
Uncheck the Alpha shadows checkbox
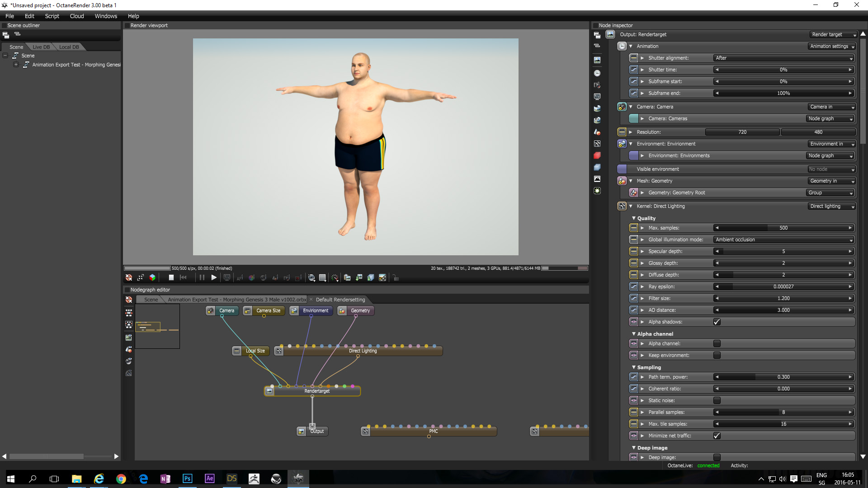[x=717, y=322]
